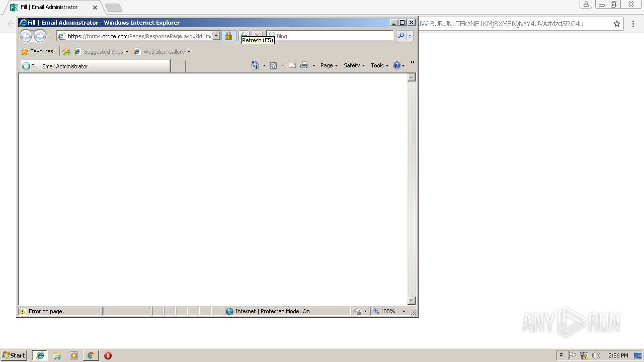Click Google Chrome taskbar icon
Screen dimensions: 644x362
(x=91, y=355)
